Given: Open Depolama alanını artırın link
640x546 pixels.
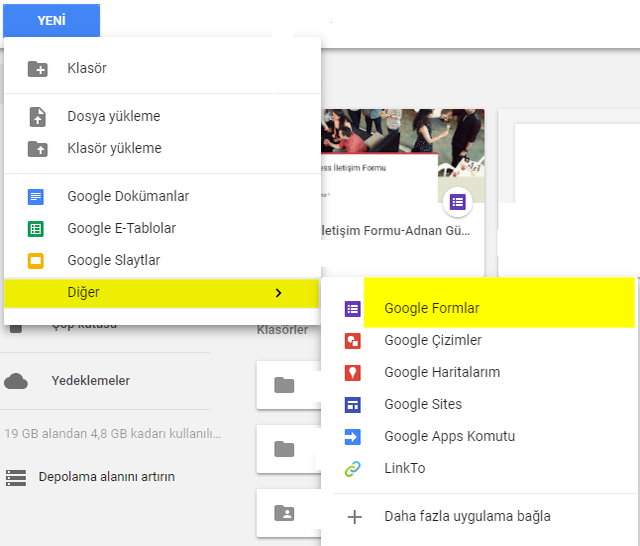Looking at the screenshot, I should (x=107, y=477).
